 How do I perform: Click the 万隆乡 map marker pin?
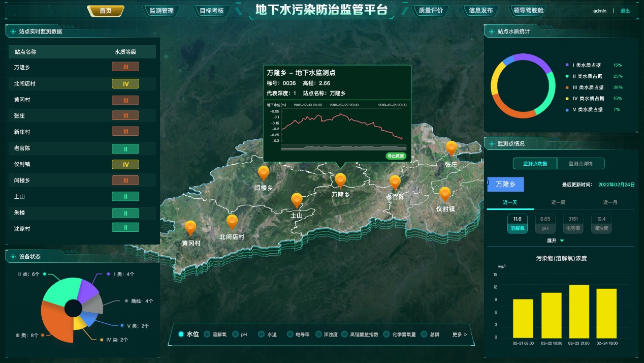coord(340,180)
